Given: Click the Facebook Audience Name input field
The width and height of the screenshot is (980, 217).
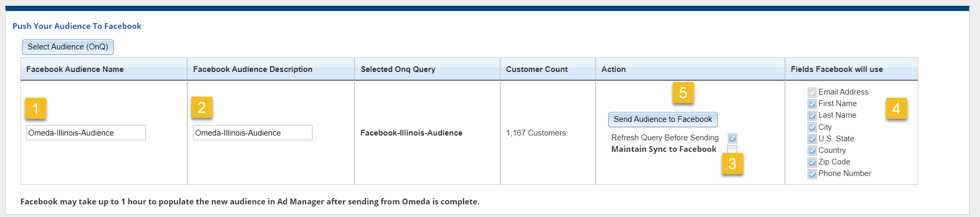Looking at the screenshot, I should click(x=85, y=133).
